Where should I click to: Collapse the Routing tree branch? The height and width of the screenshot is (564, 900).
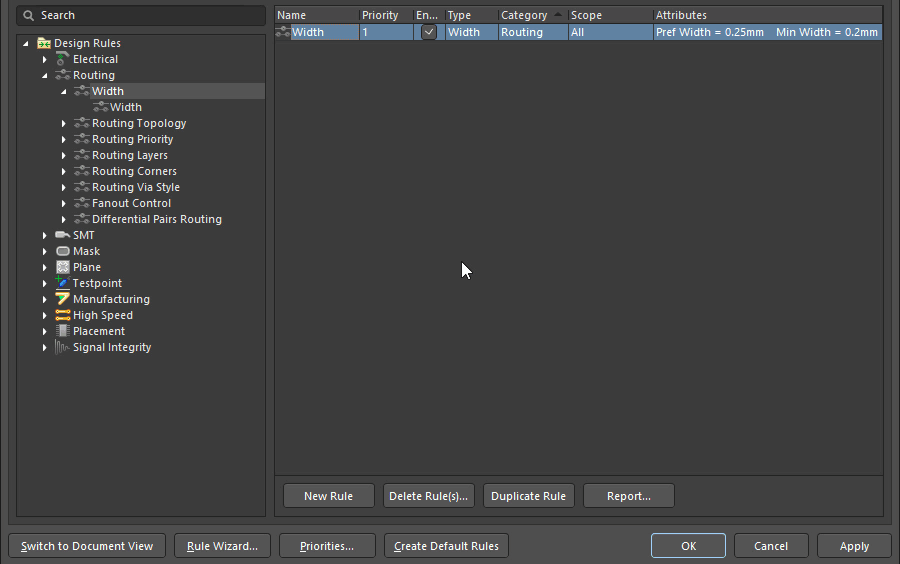tap(45, 75)
